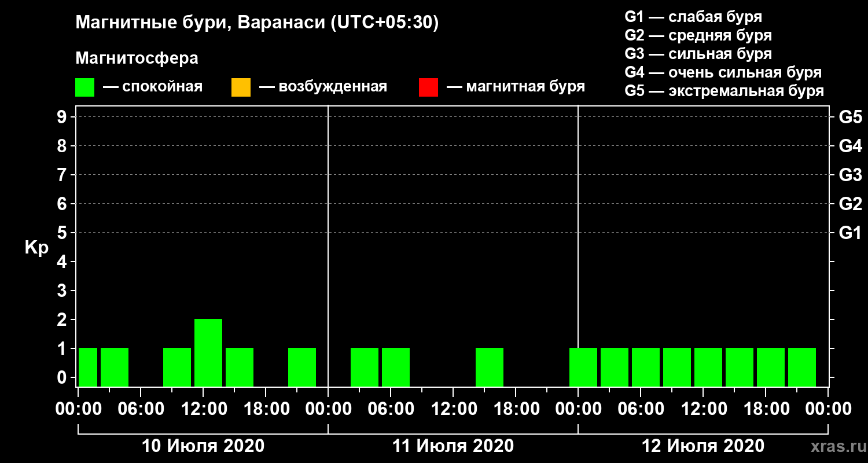Click the 'G3' right-axis label beside the chart

coord(850,175)
